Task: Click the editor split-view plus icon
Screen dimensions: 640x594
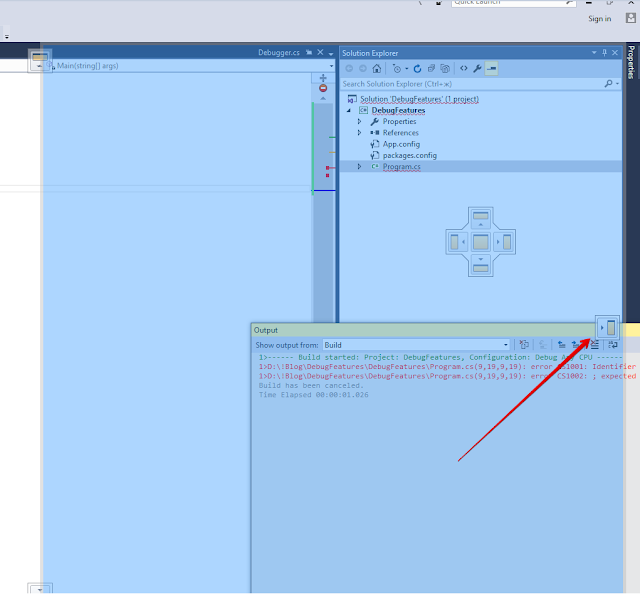Action: coord(323,78)
